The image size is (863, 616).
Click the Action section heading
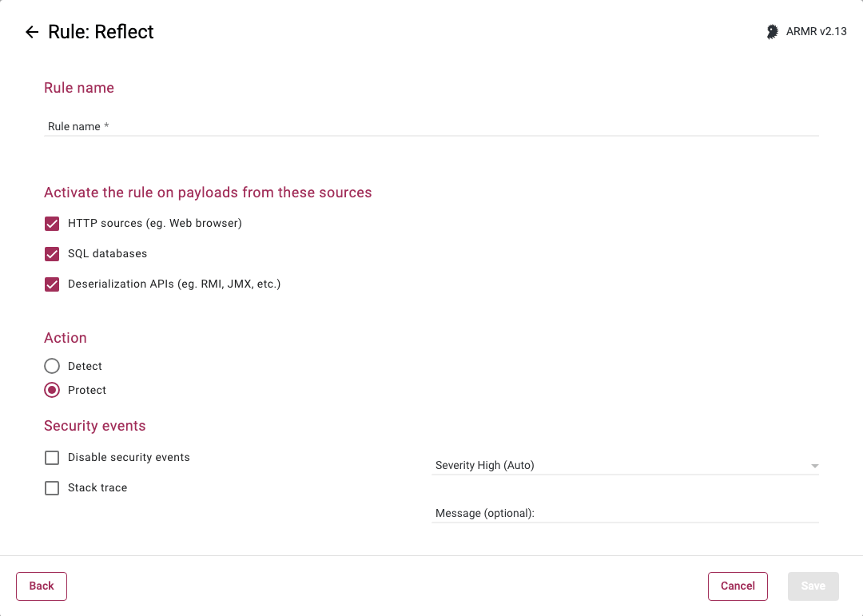click(66, 337)
